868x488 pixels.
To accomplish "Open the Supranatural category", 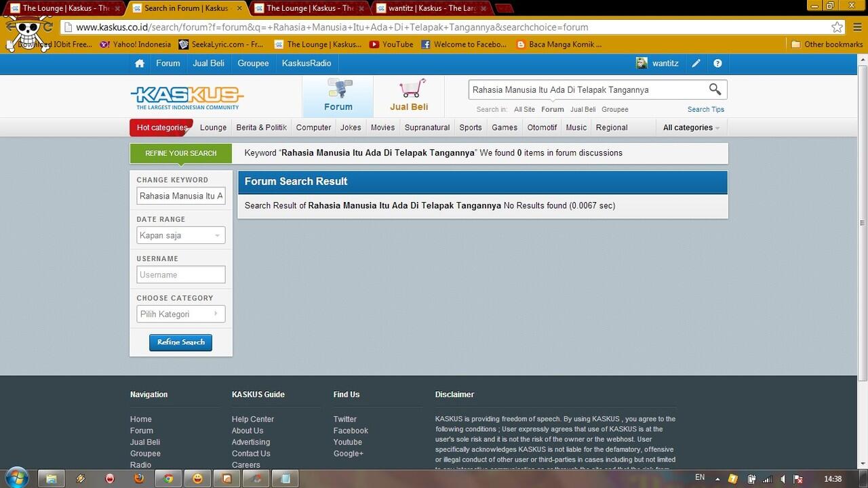I will tap(427, 127).
